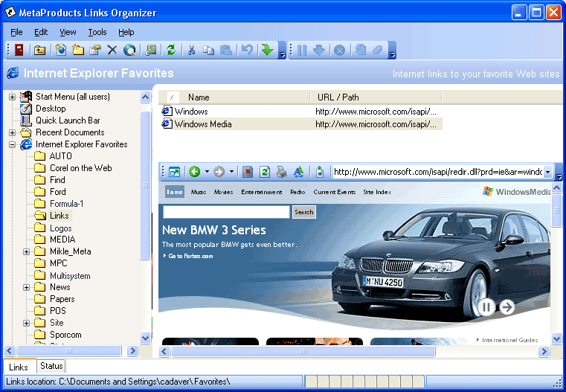Click the New Link toolbar icon

61,50
